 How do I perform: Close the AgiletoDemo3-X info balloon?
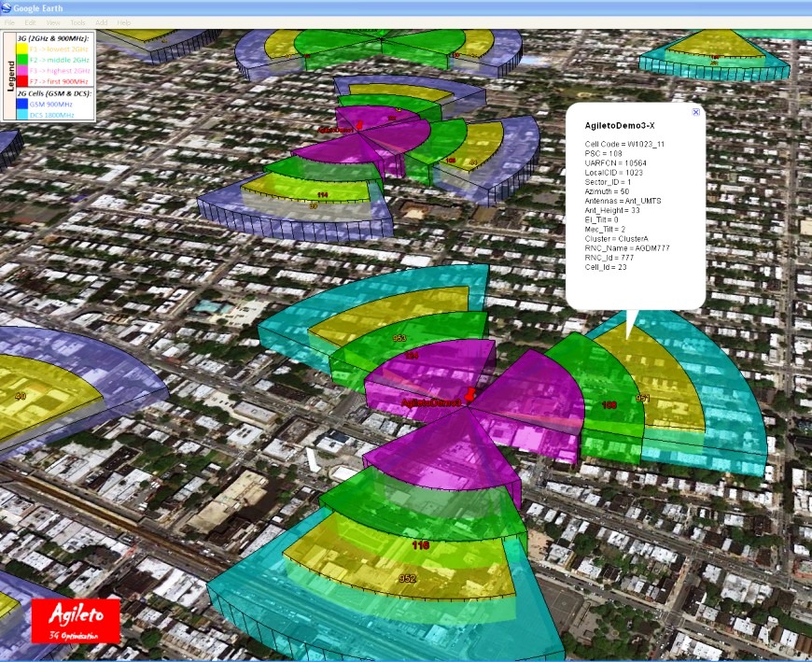(695, 112)
